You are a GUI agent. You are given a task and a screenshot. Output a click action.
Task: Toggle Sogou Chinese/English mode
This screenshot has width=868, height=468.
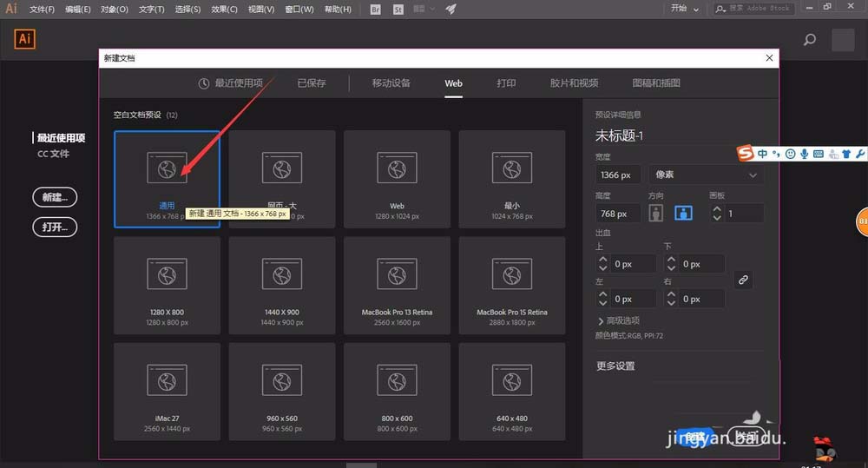click(763, 154)
